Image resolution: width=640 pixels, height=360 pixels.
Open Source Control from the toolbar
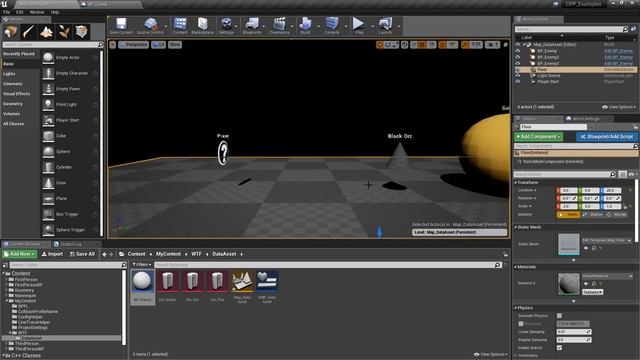(x=150, y=26)
